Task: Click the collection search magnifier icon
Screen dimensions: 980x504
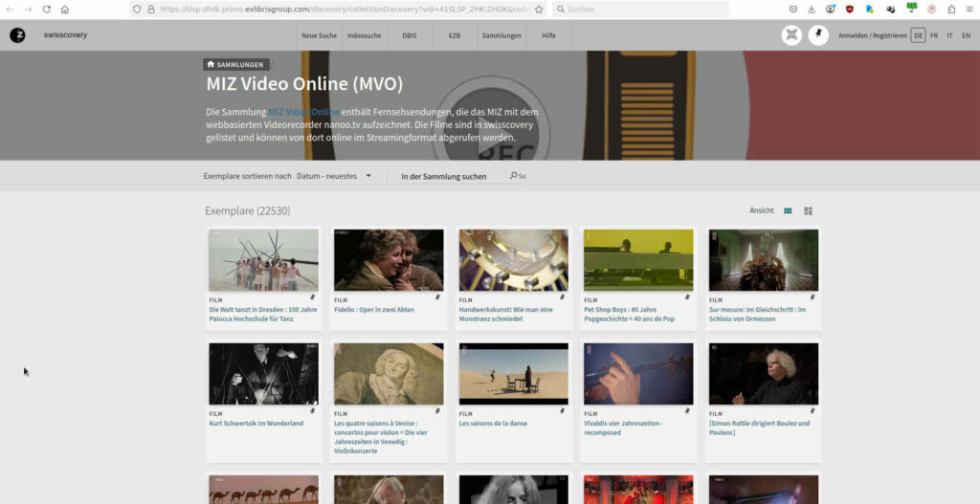Action: click(x=513, y=176)
